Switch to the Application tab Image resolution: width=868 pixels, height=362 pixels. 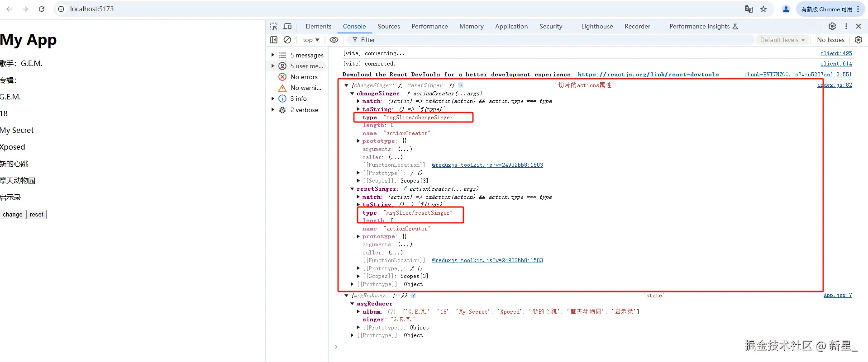point(511,26)
